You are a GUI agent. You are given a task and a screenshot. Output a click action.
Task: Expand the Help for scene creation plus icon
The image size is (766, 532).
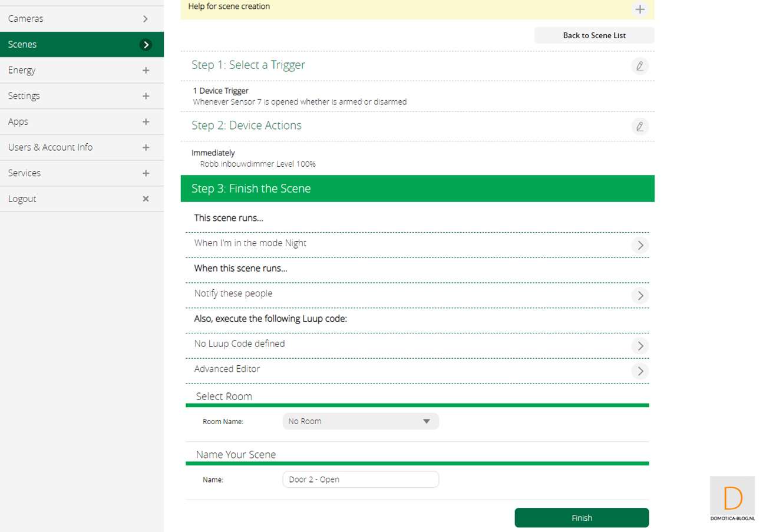640,9
